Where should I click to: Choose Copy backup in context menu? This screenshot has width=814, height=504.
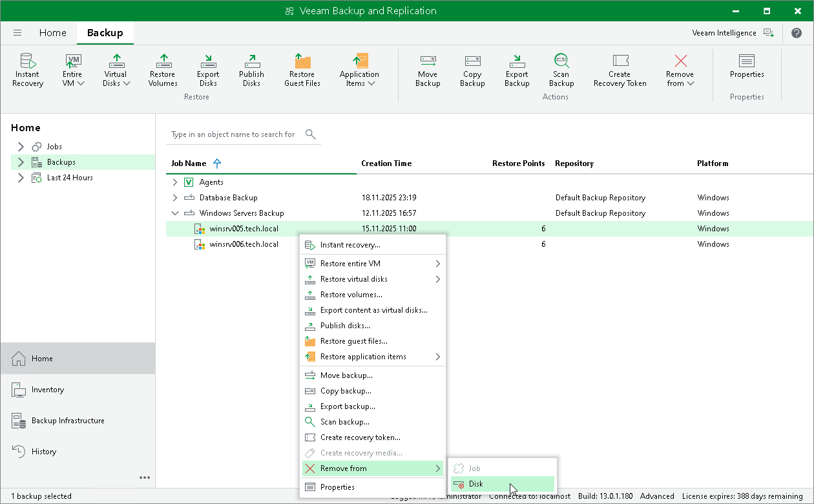[x=373, y=391]
